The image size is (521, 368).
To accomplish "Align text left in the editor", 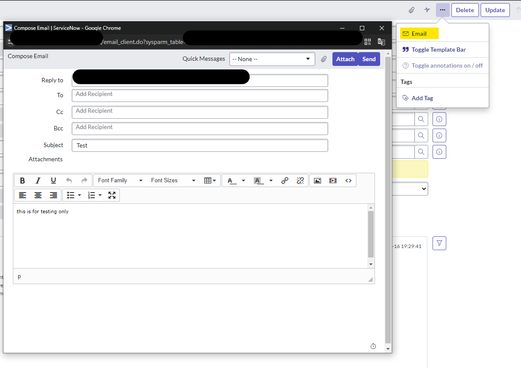I will 22,195.
